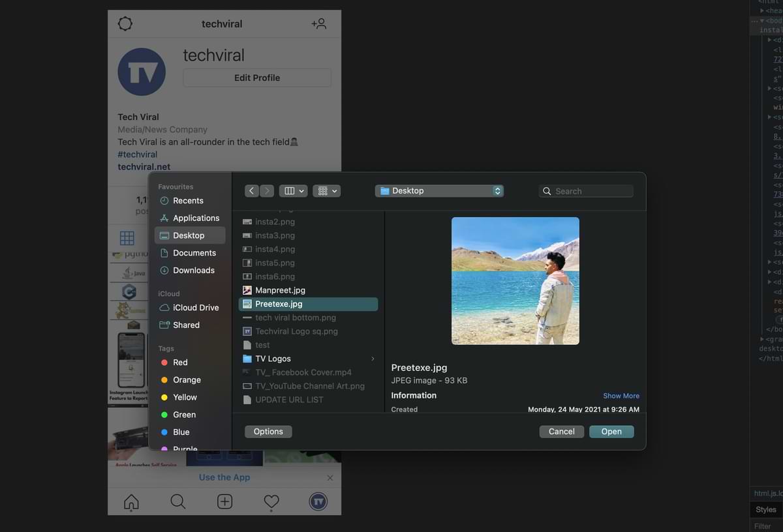Screen dimensions: 783x532
Task: Click the techviral profile picture
Action: pos(142,72)
